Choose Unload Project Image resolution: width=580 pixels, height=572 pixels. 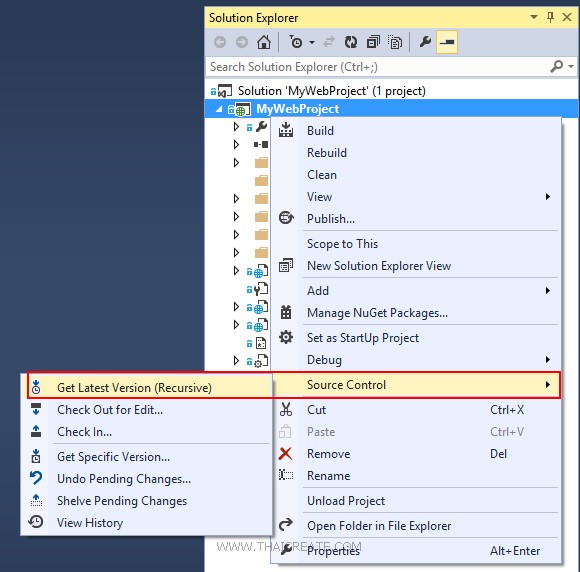[x=346, y=501]
